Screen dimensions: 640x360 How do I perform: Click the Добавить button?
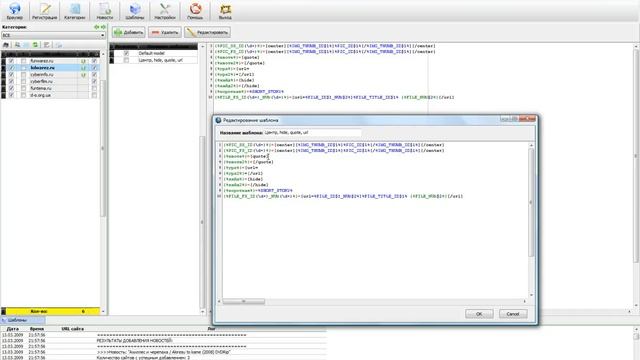[x=129, y=32]
